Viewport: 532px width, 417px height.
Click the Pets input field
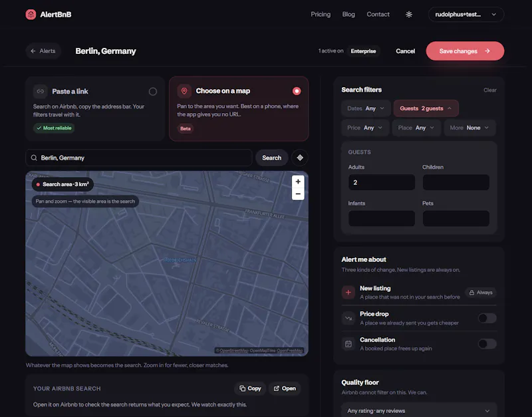(456, 219)
